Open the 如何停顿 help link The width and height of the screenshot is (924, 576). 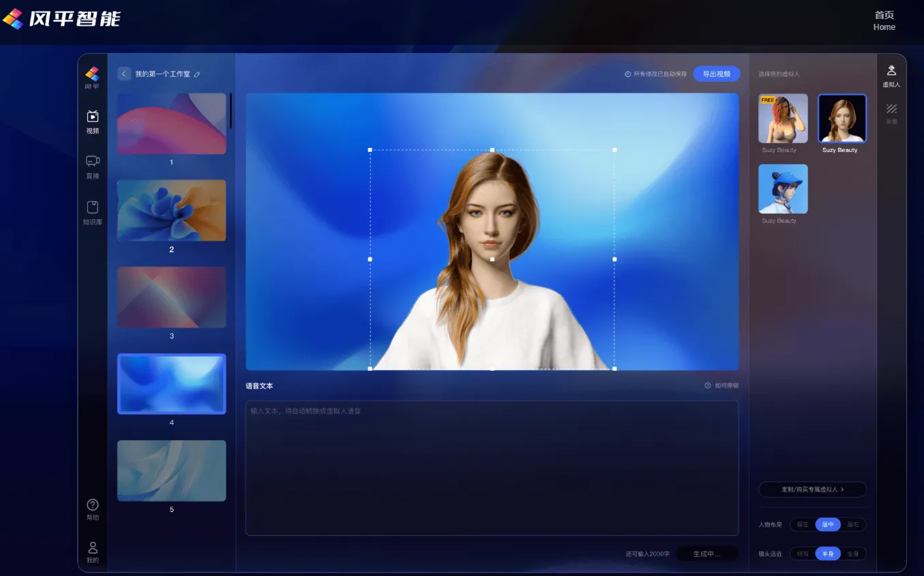pyautogui.click(x=721, y=386)
